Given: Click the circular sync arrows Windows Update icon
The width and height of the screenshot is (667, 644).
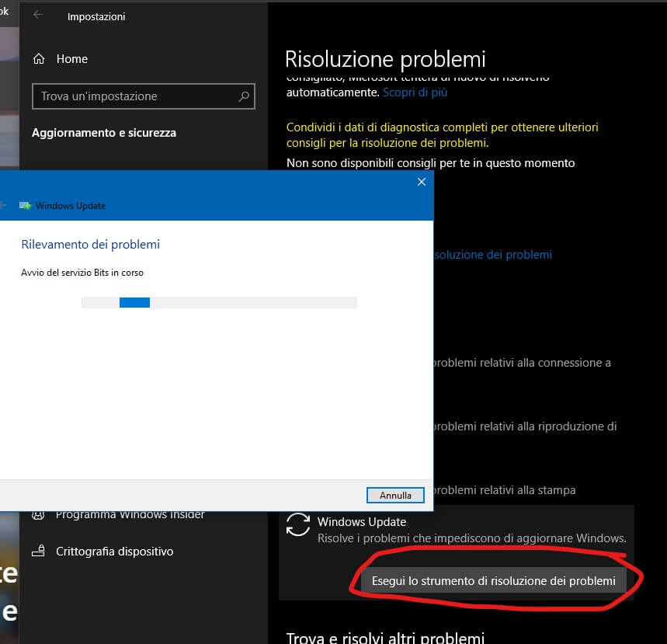Looking at the screenshot, I should [x=297, y=525].
